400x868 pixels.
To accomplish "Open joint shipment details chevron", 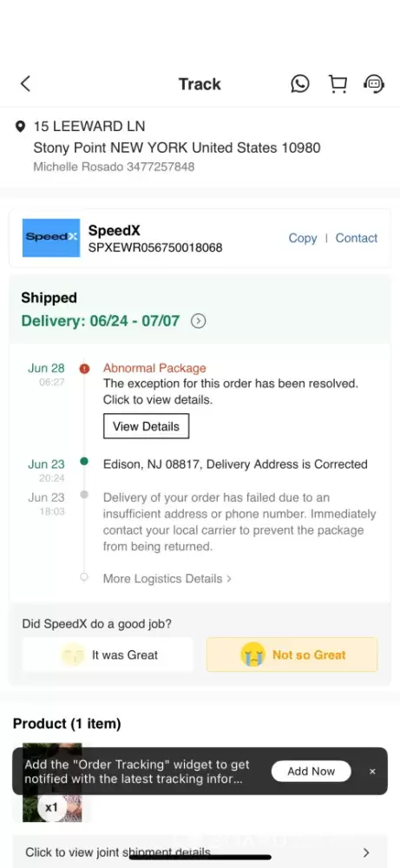I will pos(365,852).
